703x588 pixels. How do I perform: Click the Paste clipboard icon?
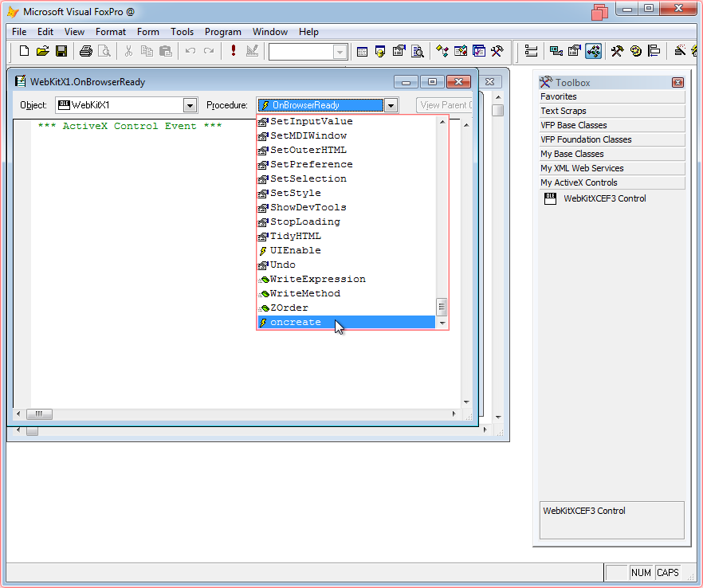pyautogui.click(x=166, y=51)
